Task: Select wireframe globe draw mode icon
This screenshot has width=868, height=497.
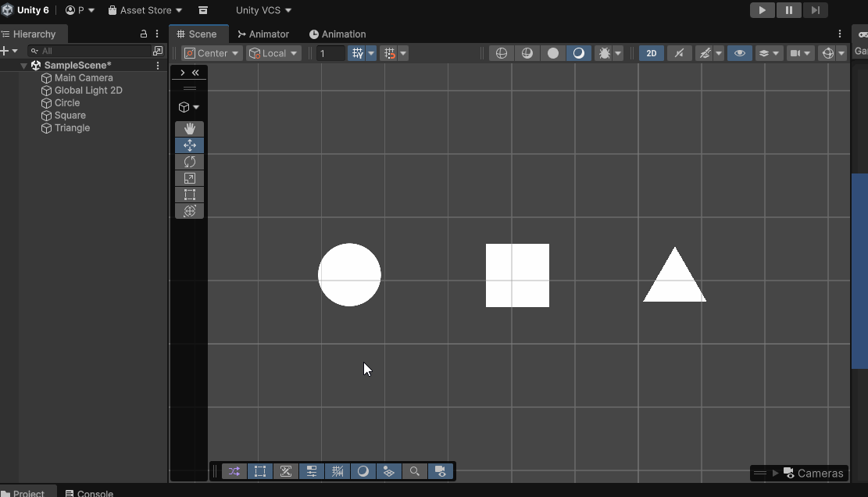Action: coord(502,53)
